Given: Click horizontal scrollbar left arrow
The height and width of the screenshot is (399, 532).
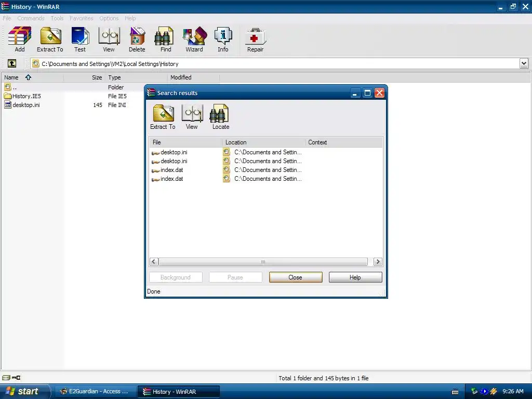Looking at the screenshot, I should click(x=154, y=262).
